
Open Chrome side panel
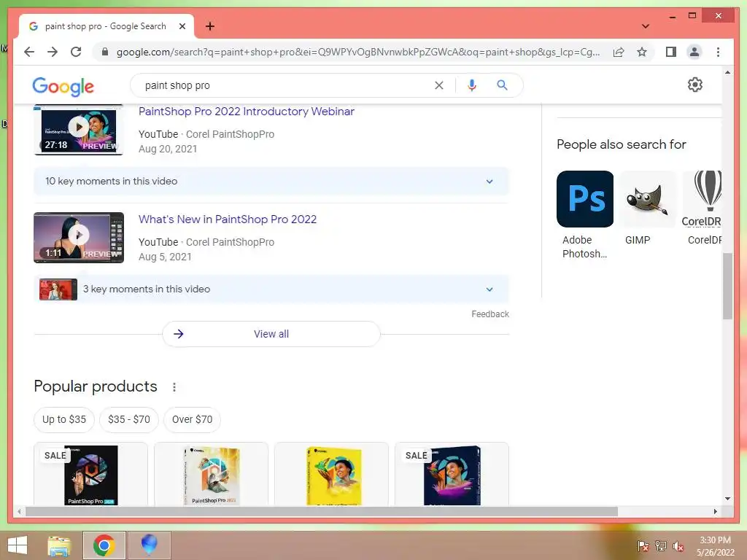(x=671, y=52)
